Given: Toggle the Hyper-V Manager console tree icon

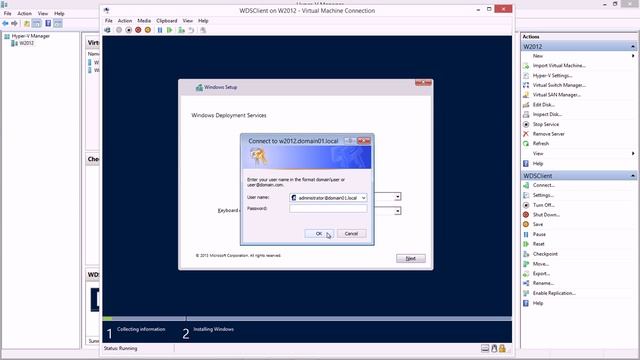Looking at the screenshot, I should click(37, 23).
